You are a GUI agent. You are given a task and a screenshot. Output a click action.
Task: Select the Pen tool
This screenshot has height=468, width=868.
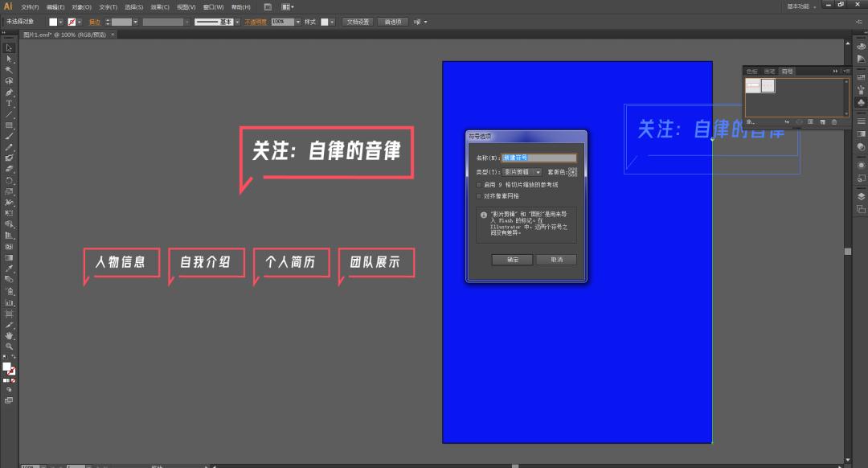coord(9,93)
